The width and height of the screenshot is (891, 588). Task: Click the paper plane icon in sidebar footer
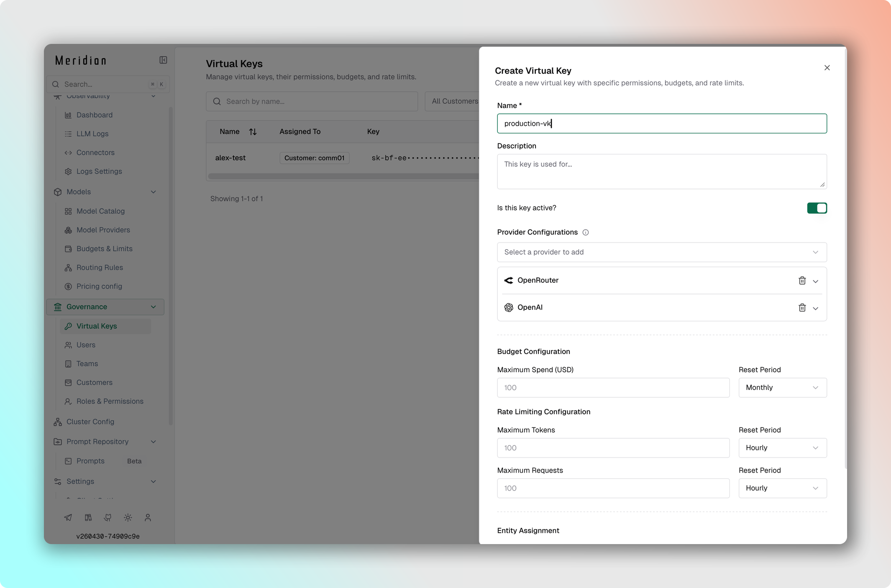(x=68, y=518)
